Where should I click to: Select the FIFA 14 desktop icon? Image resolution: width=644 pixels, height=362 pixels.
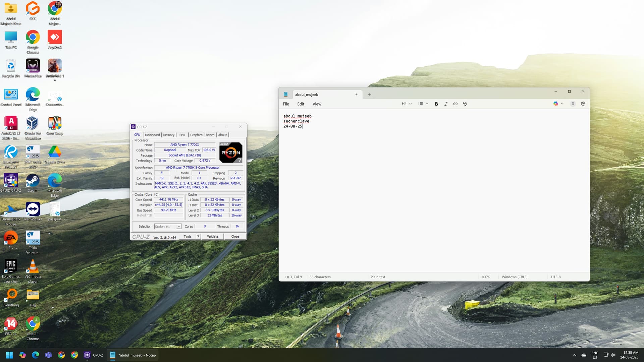click(x=11, y=326)
